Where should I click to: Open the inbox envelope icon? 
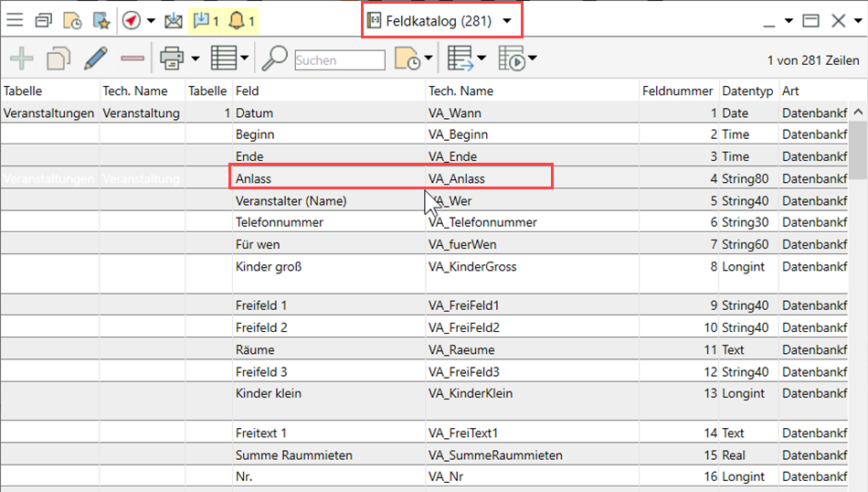click(173, 20)
